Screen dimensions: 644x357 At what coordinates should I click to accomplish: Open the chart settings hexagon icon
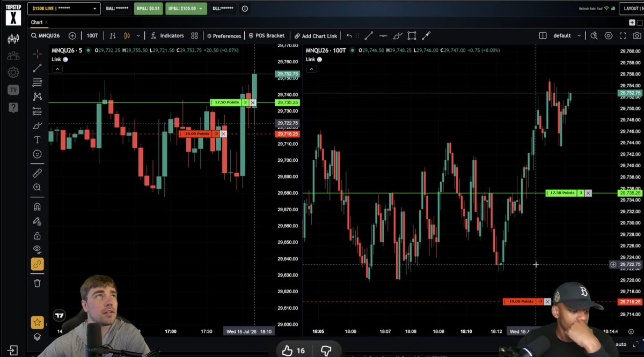click(x=609, y=36)
